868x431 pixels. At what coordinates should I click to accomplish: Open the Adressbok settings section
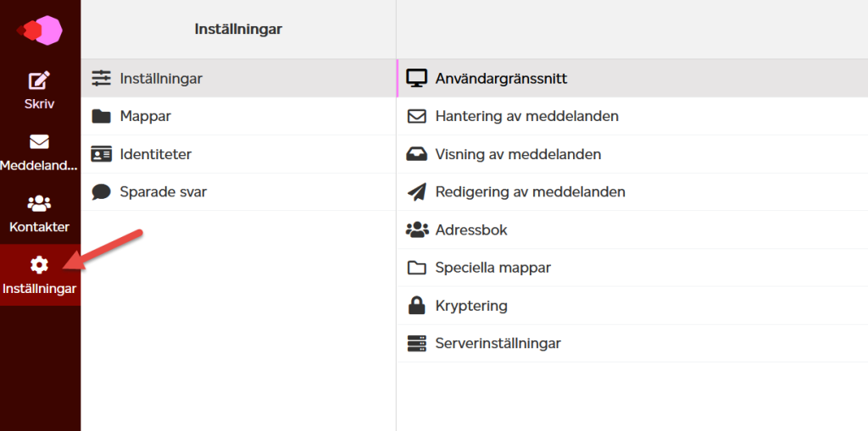click(632, 229)
